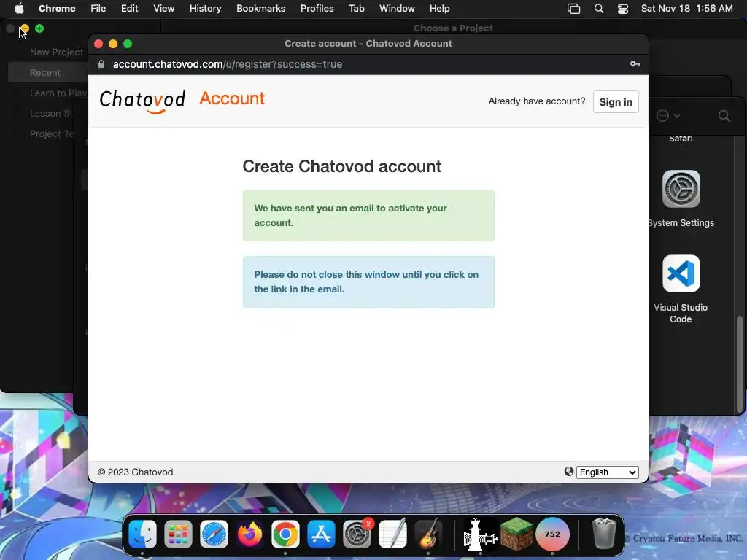Click the password key icon in address bar

tap(635, 64)
